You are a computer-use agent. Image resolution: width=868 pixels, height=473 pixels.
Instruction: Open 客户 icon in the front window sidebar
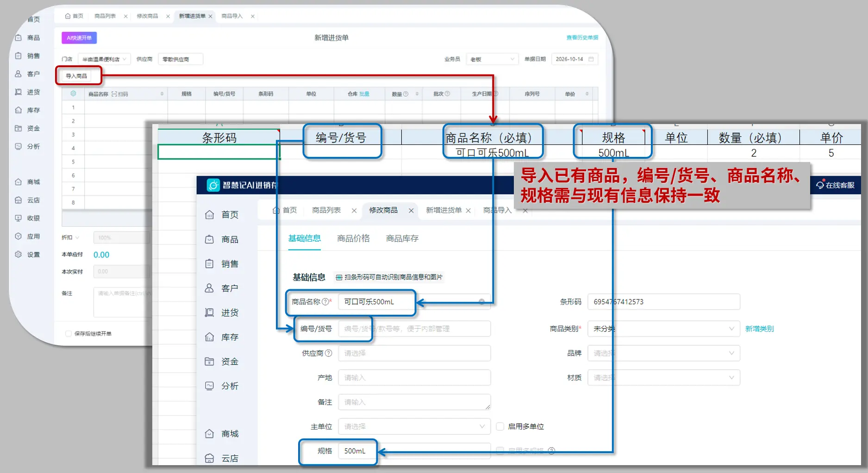pos(209,288)
